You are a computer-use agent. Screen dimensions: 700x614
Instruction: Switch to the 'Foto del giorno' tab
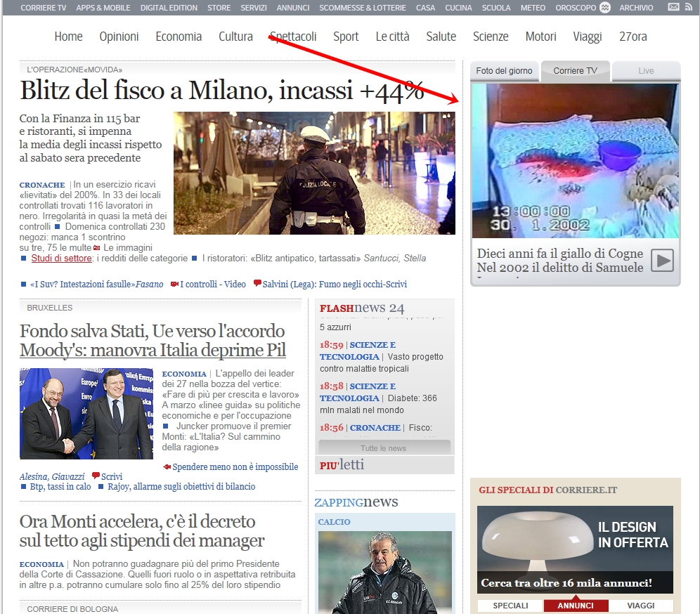pos(504,71)
